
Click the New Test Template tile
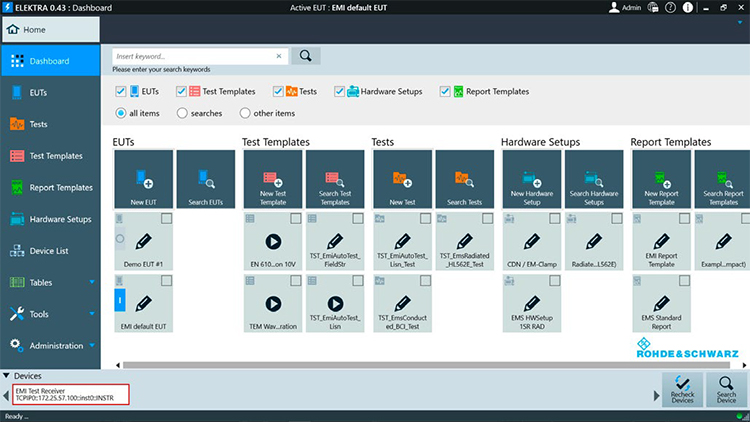coord(273,180)
